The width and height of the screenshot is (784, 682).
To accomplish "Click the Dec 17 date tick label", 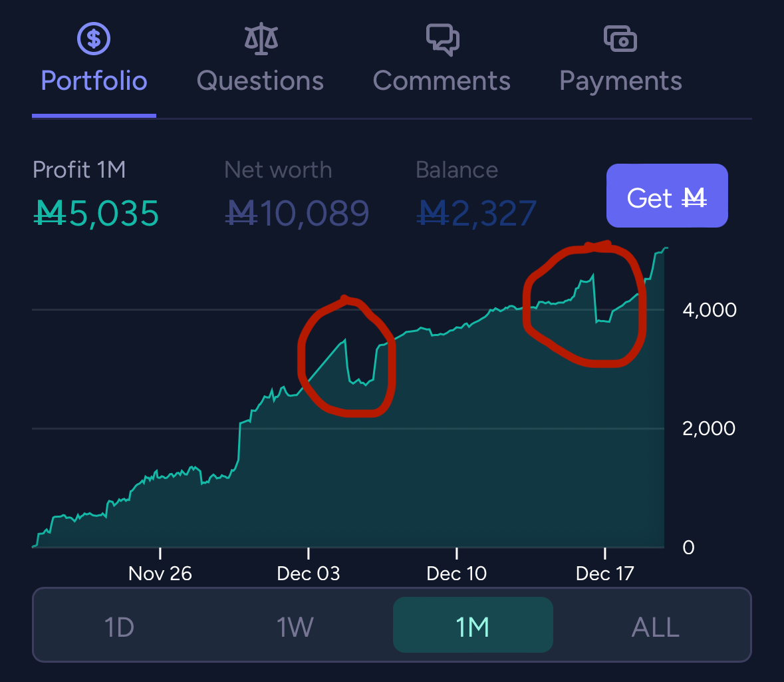I will [x=605, y=574].
